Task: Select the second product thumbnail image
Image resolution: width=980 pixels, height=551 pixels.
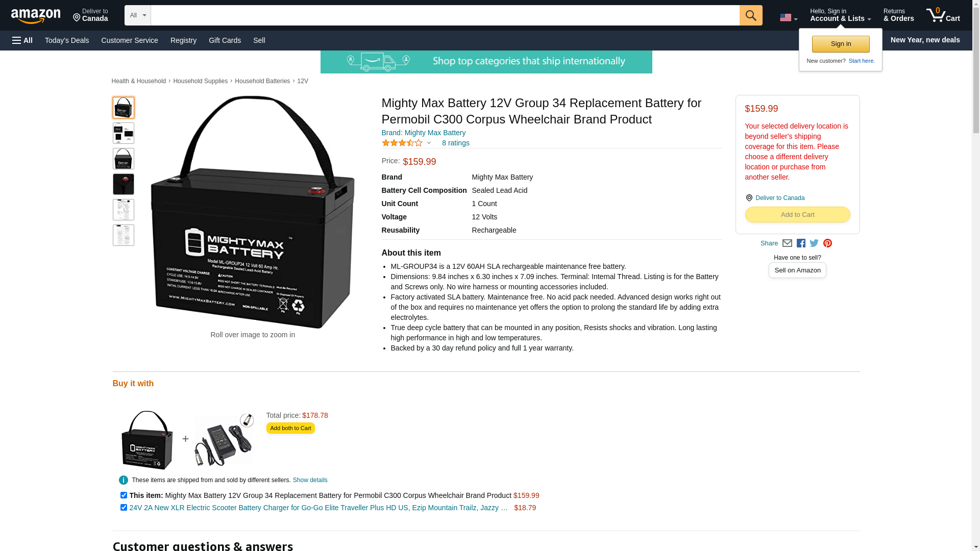Action: coord(124,133)
